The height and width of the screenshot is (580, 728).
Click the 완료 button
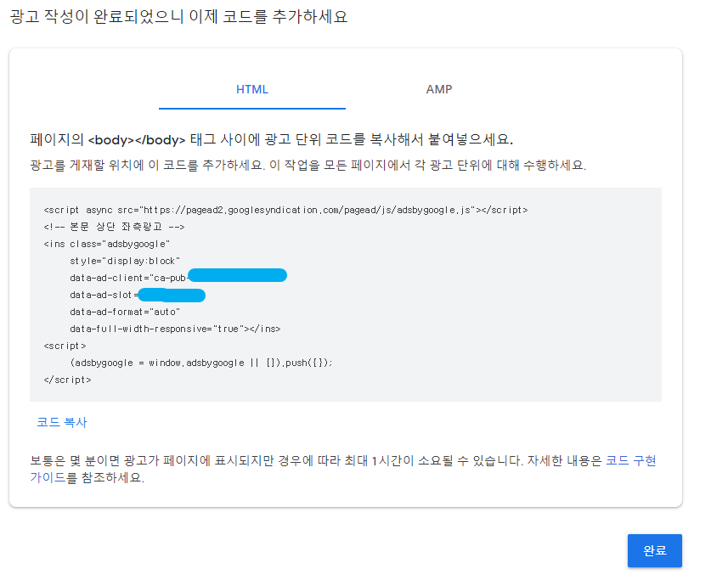click(655, 551)
